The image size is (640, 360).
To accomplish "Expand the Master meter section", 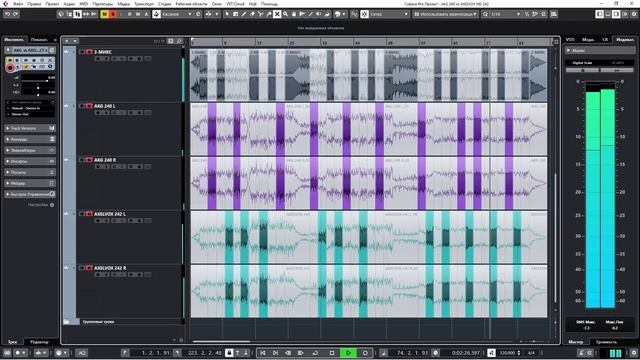I will coord(600,51).
